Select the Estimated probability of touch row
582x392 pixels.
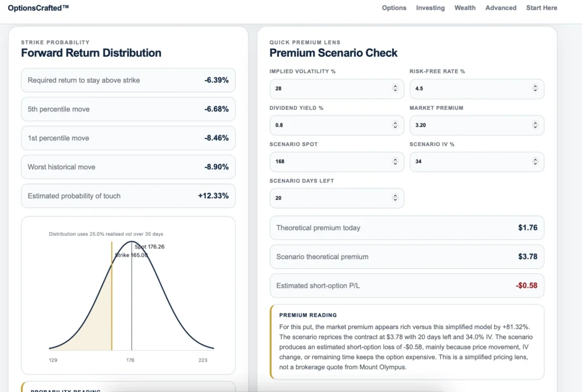point(128,196)
